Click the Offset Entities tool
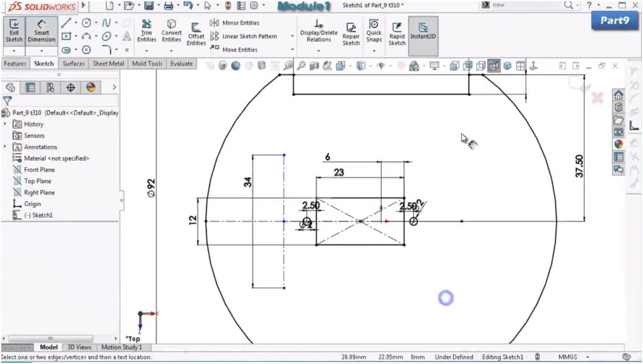643x364 pixels. click(196, 34)
